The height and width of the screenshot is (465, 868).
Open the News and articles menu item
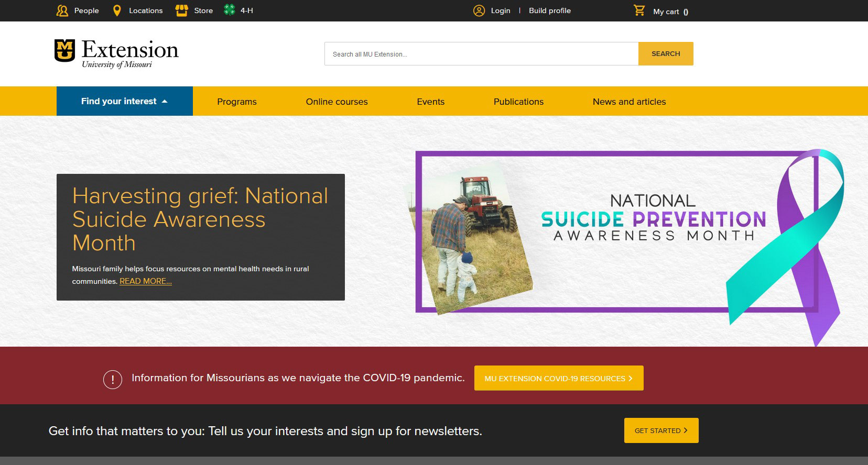(x=630, y=102)
